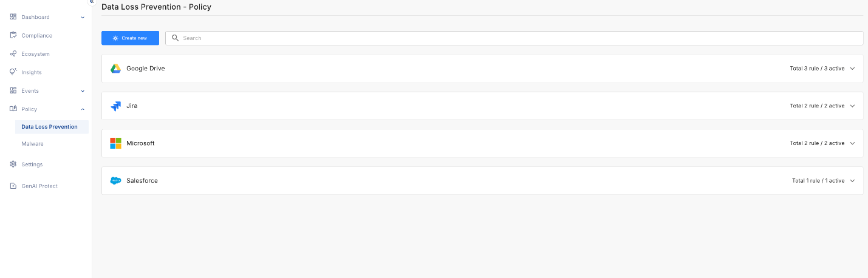Click the Google Drive logo icon
This screenshot has width=868, height=278.
pos(115,69)
